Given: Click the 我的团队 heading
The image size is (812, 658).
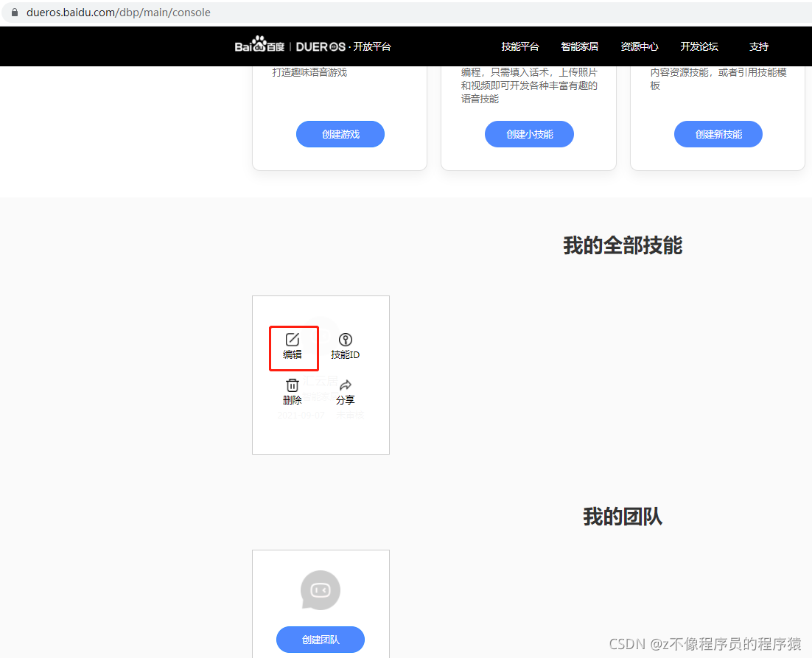Looking at the screenshot, I should tap(623, 517).
